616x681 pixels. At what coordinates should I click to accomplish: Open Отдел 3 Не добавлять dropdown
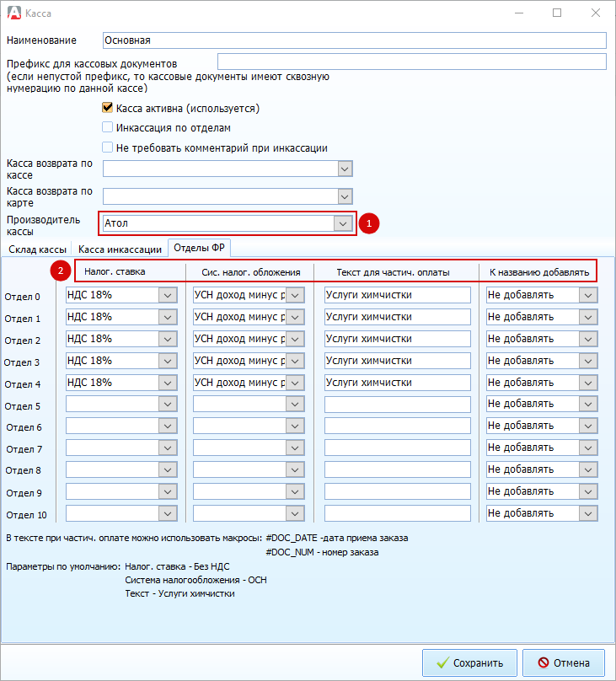coord(588,361)
